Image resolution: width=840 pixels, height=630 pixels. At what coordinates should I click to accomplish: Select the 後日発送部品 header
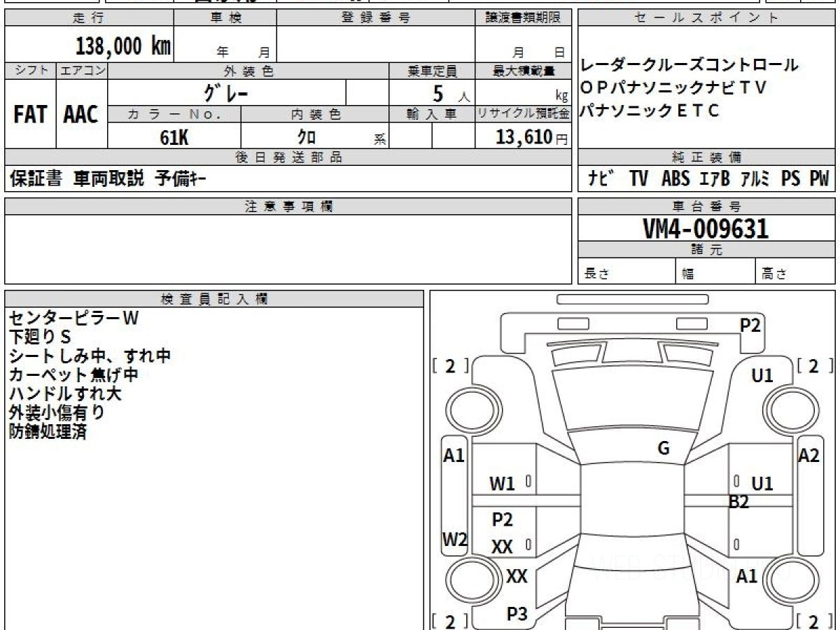click(x=288, y=157)
